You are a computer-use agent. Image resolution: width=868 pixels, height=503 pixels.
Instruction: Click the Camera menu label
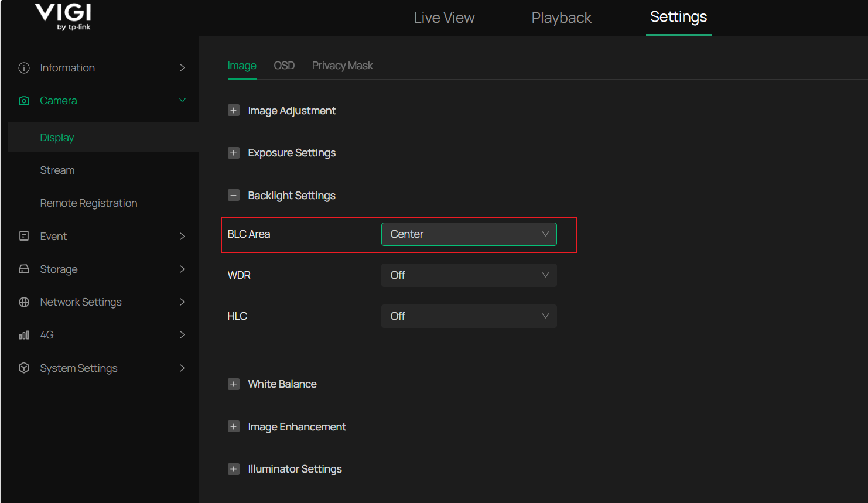(x=59, y=101)
